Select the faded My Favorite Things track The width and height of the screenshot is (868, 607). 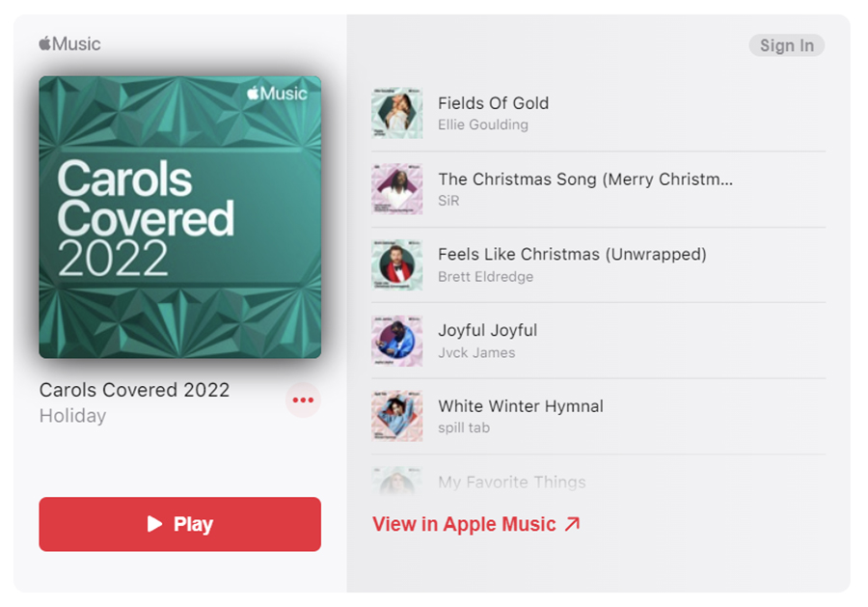tap(511, 482)
